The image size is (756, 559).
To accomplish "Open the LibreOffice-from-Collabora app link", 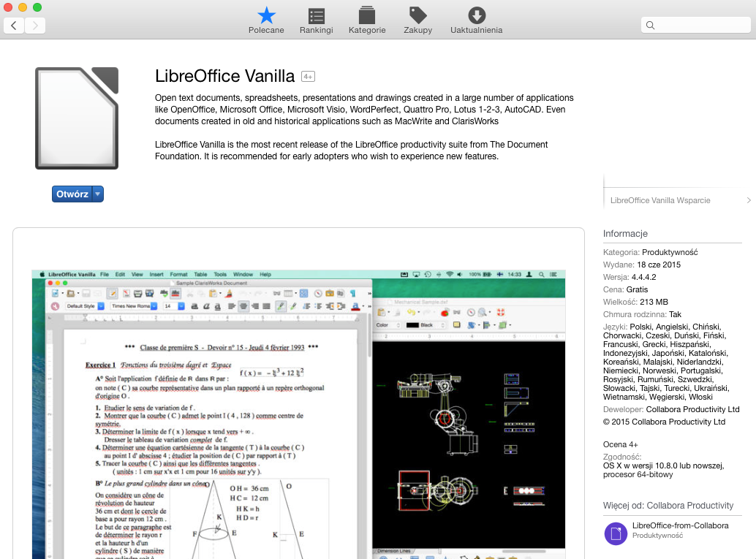I will (680, 525).
